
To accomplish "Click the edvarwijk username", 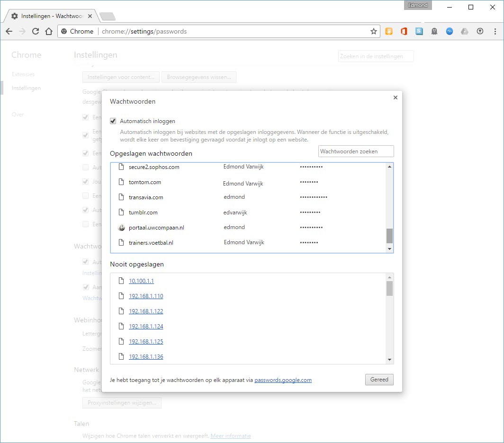I will pyautogui.click(x=235, y=213).
